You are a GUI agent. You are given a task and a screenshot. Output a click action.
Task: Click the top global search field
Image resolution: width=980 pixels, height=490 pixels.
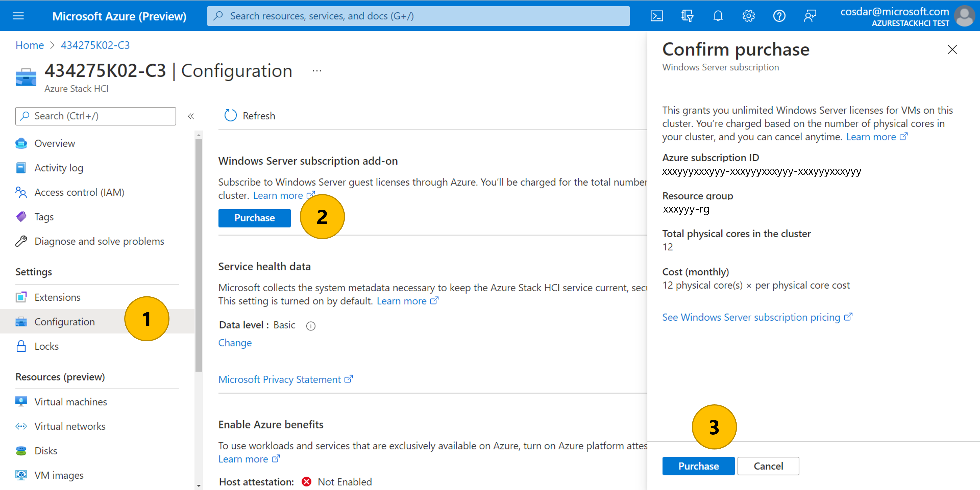pyautogui.click(x=419, y=16)
